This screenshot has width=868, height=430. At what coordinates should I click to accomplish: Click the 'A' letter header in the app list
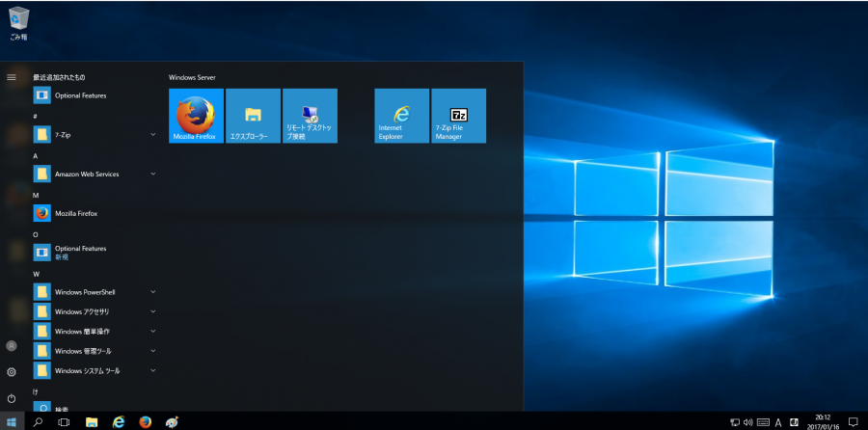[x=35, y=156]
